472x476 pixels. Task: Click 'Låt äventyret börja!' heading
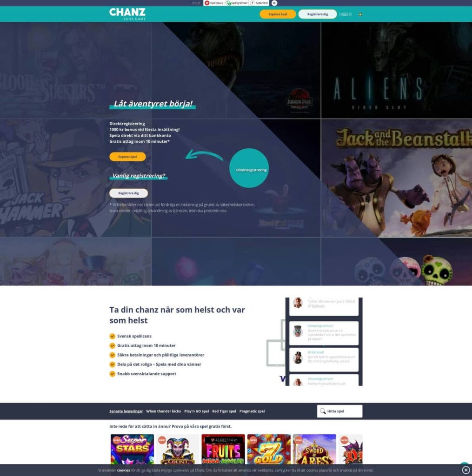click(x=153, y=104)
